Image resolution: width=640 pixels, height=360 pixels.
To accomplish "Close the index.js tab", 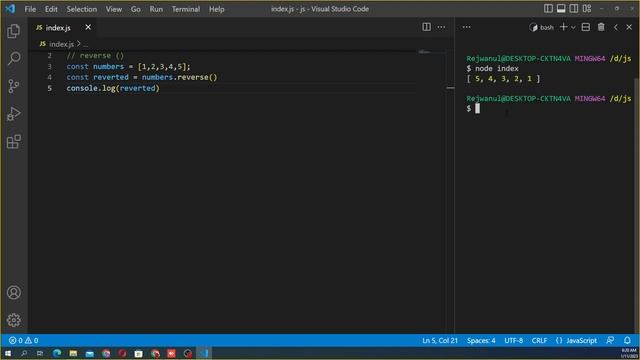I will point(88,27).
